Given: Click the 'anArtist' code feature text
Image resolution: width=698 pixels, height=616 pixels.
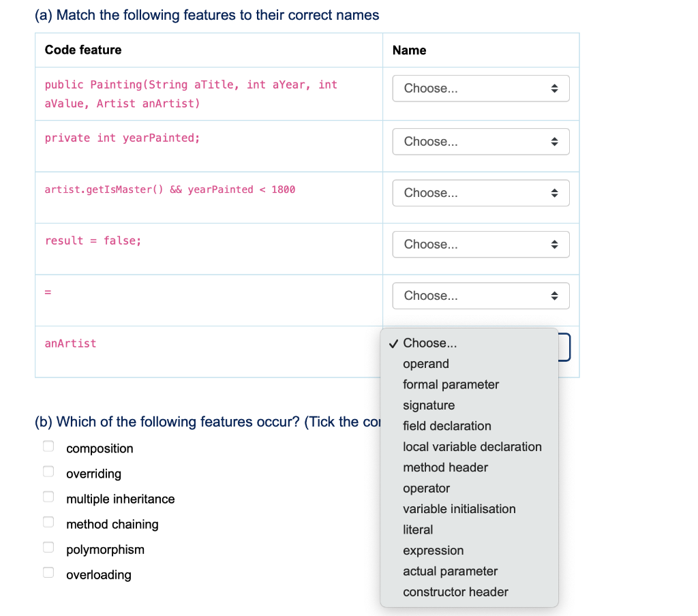Looking at the screenshot, I should click(70, 343).
